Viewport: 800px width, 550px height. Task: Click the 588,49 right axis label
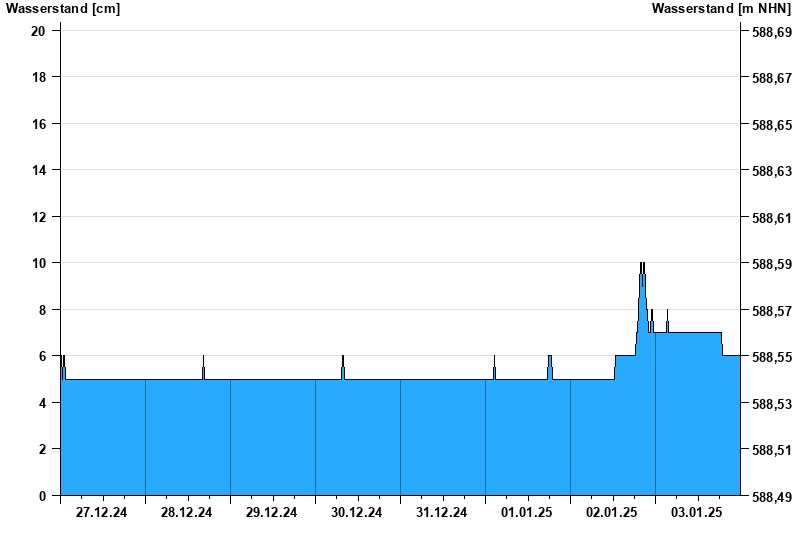pos(772,497)
